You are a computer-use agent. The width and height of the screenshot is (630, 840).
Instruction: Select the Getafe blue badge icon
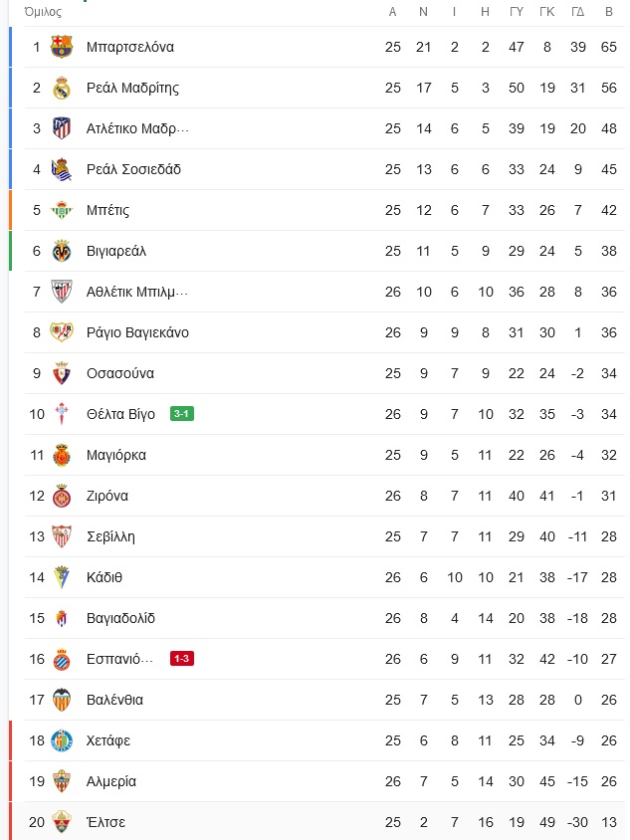pyautogui.click(x=62, y=740)
